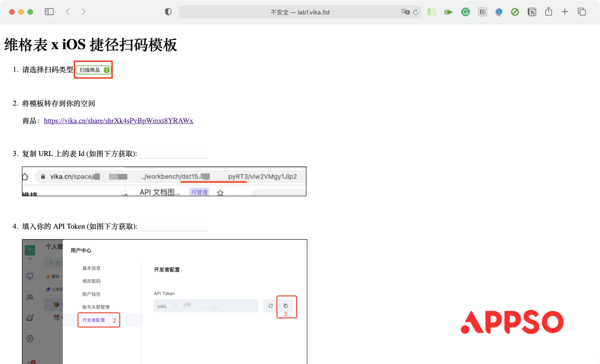Show the tab overview
Image resolution: width=600 pixels, height=364 pixels.
(582, 12)
